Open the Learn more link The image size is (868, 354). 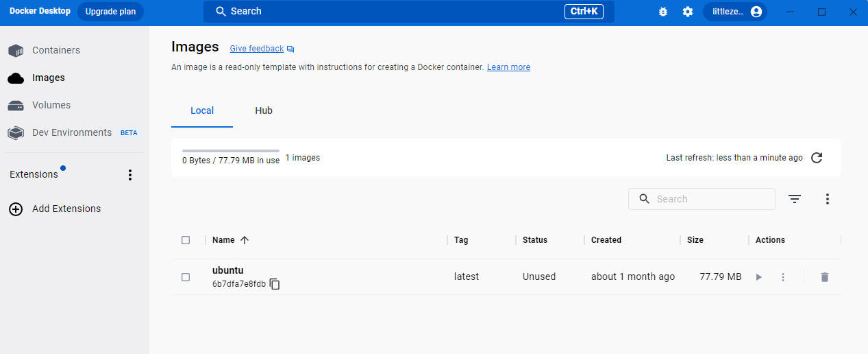click(x=508, y=67)
